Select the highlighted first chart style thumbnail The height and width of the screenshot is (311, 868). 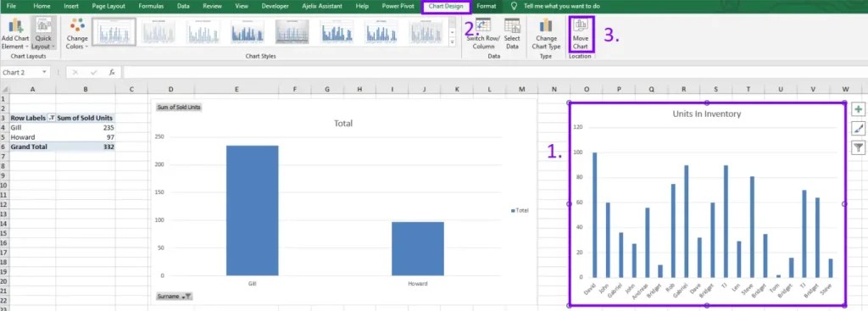[114, 31]
